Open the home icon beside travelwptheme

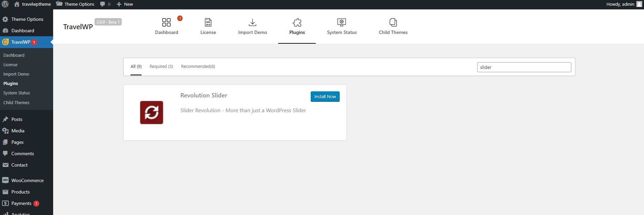17,4
